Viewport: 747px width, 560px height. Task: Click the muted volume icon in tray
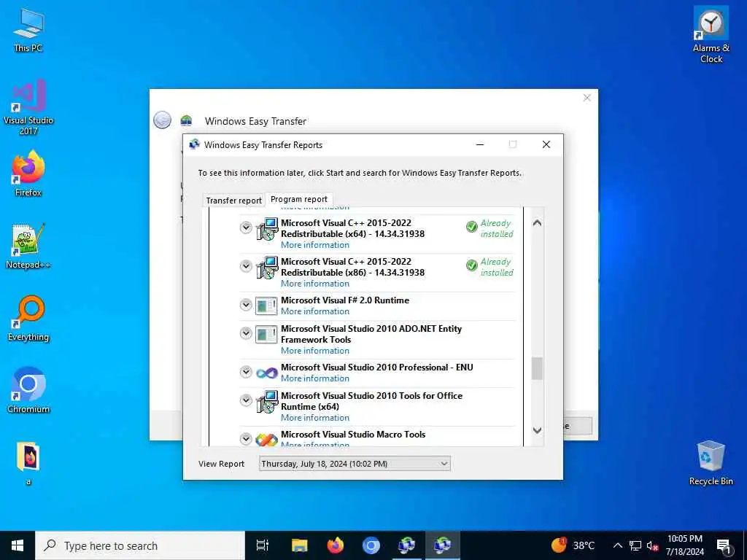coord(653,545)
